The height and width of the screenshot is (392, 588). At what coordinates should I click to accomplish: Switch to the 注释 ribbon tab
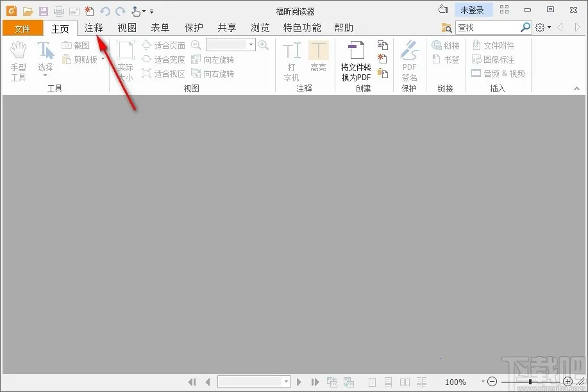[x=94, y=28]
